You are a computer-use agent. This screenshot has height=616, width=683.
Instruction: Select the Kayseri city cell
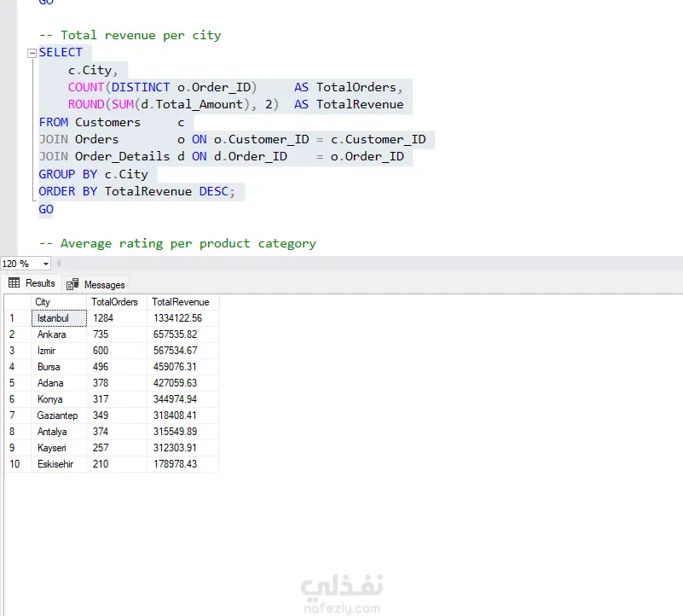[x=59, y=448]
